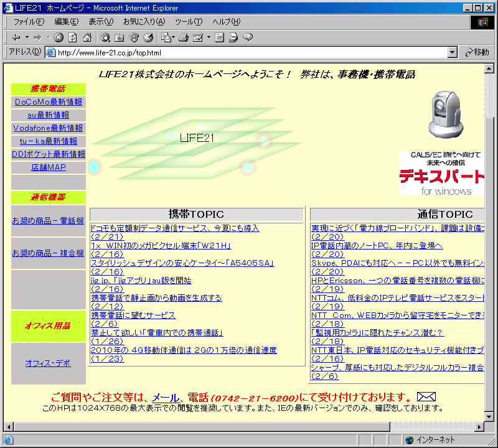This screenshot has height=448, width=498.
Task: Open the address bar URL dropdown
Action: coord(453,52)
